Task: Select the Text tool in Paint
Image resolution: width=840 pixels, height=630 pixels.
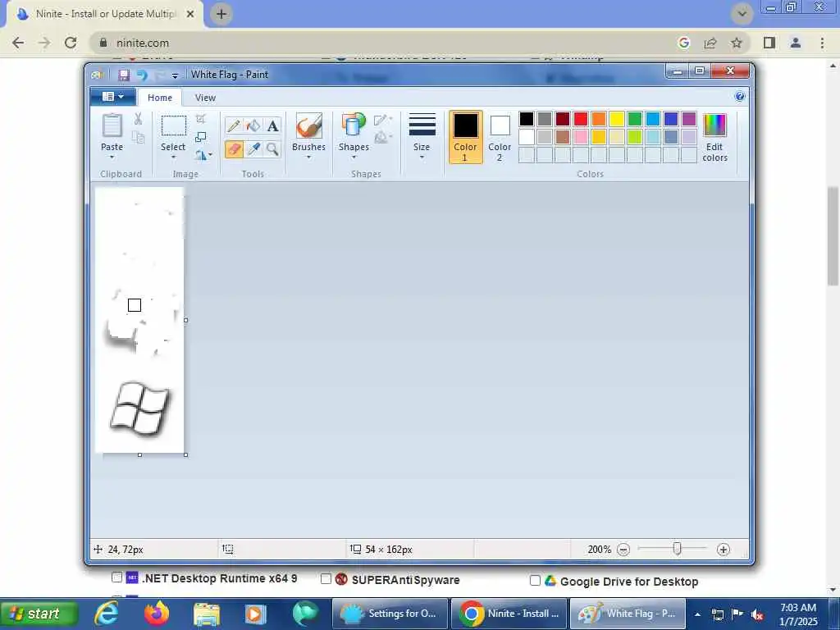Action: coord(272,126)
